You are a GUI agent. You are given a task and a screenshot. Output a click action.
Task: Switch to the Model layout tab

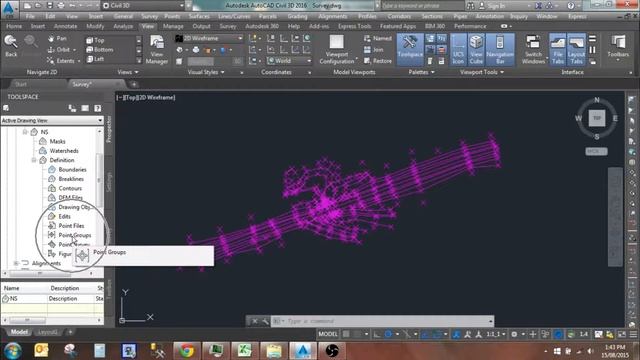pos(19,332)
